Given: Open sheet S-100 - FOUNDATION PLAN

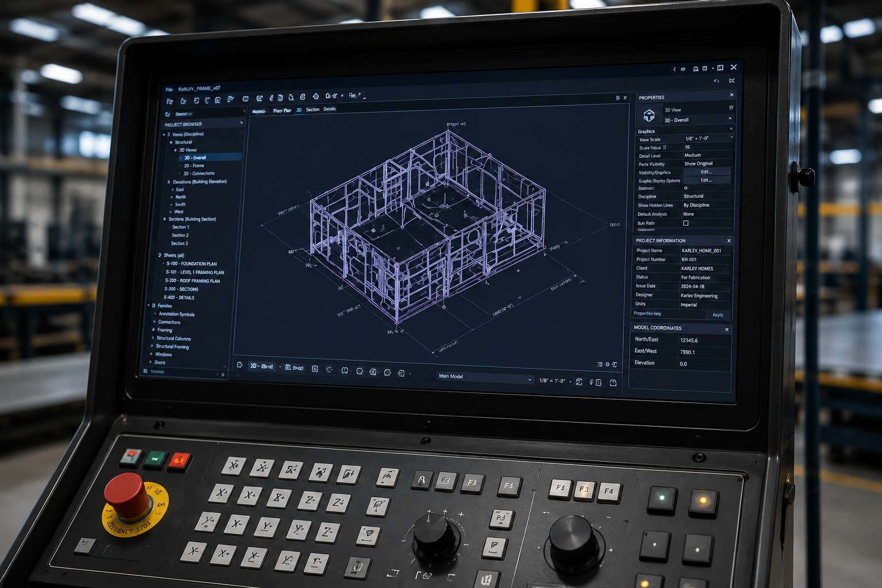Looking at the screenshot, I should tap(192, 264).
